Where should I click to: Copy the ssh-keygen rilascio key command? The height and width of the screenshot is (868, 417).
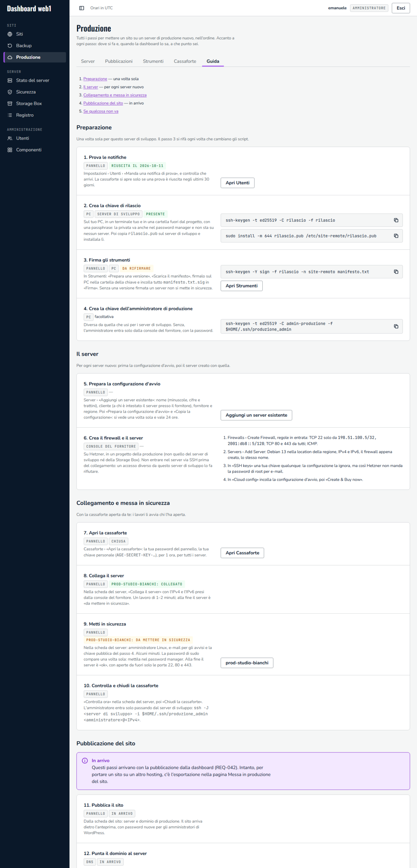396,220
